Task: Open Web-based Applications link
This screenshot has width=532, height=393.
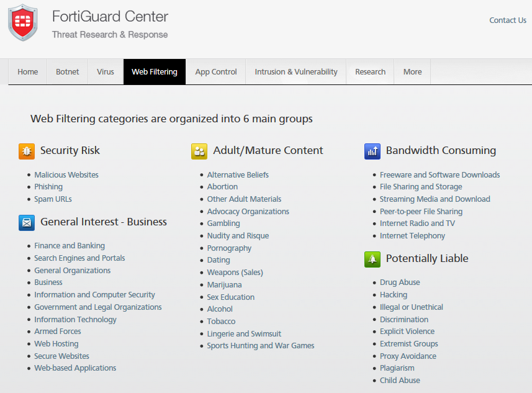Action: 75,368
